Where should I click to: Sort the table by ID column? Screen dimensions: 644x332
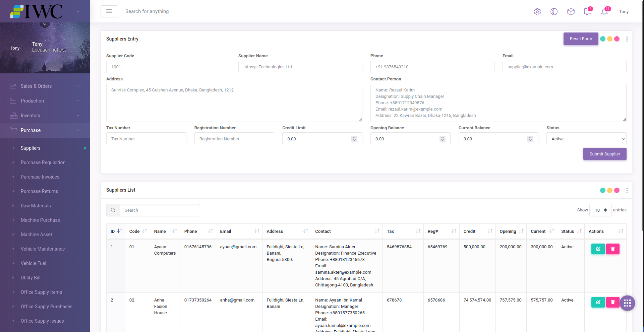coord(116,231)
